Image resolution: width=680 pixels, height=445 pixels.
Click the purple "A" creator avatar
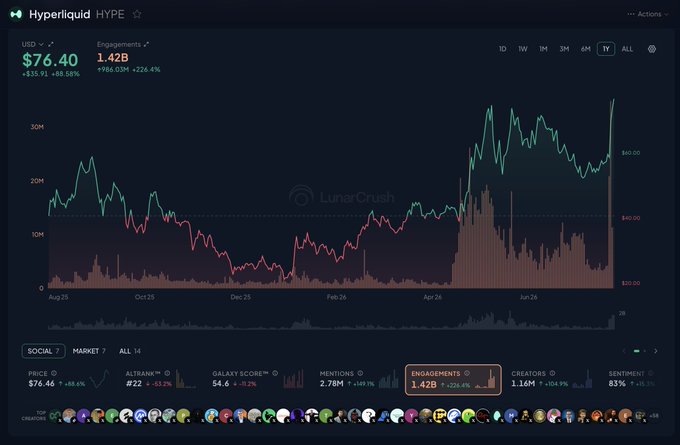coord(83,416)
